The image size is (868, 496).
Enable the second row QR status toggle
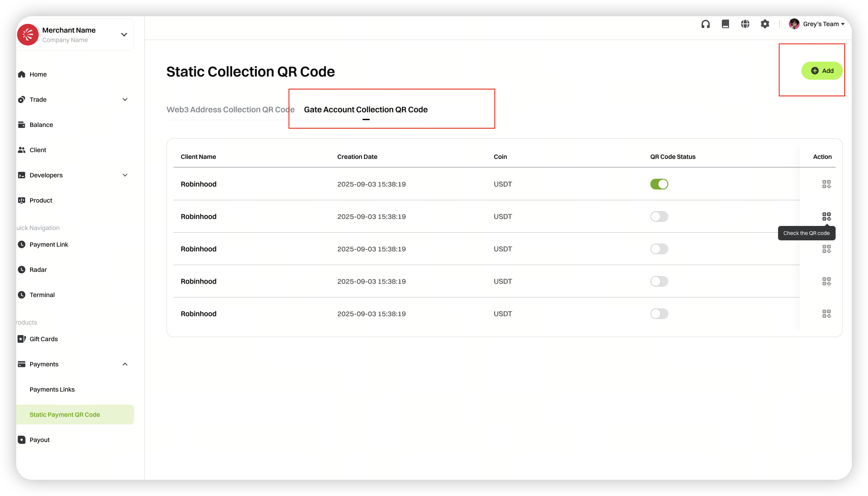click(659, 216)
